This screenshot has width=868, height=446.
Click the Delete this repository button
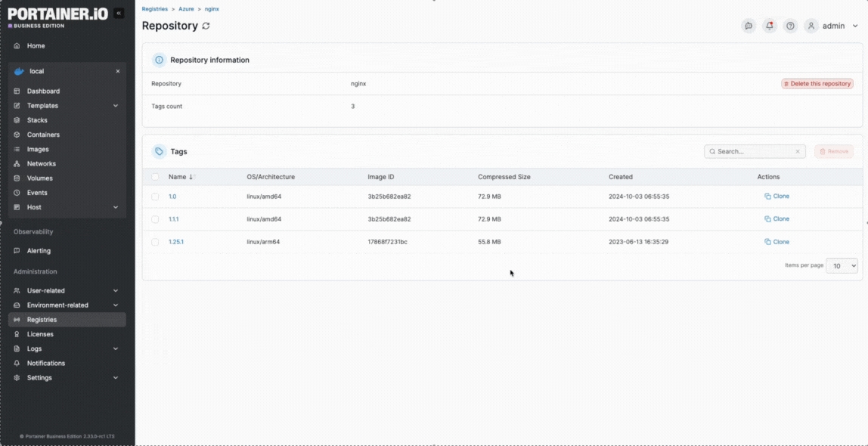coord(817,84)
